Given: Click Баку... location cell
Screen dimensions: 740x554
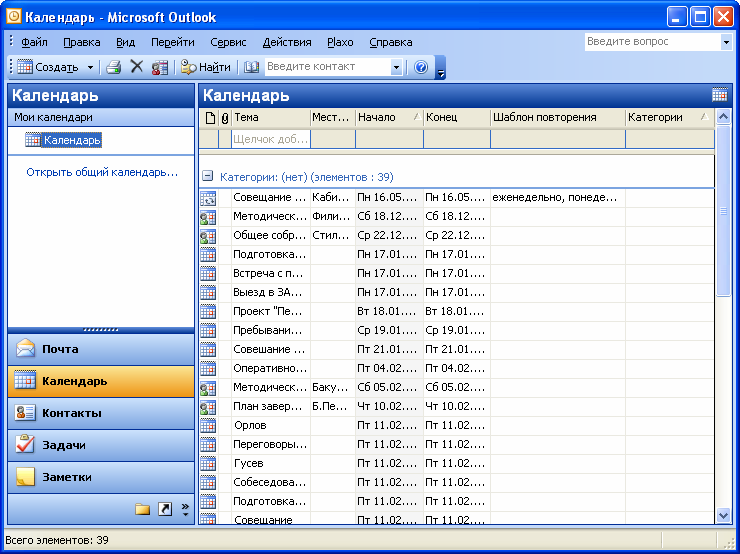Looking at the screenshot, I should click(x=332, y=387).
